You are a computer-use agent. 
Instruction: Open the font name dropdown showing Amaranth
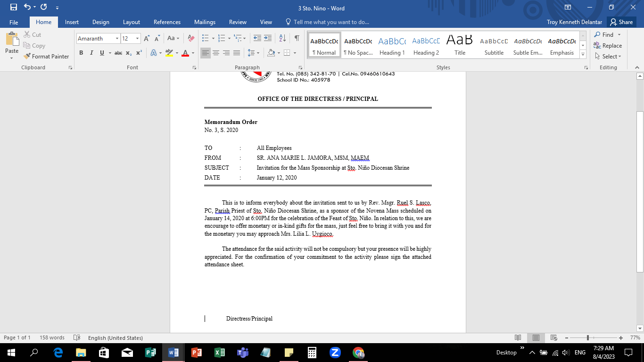point(117,39)
